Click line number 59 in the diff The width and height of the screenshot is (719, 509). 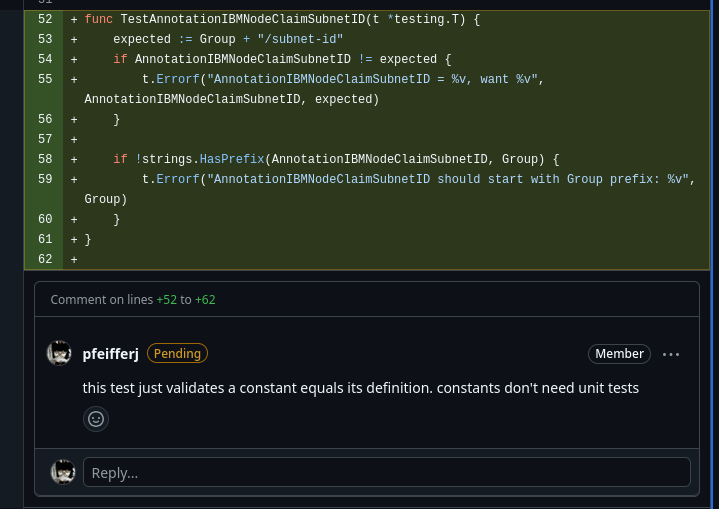tap(45, 180)
